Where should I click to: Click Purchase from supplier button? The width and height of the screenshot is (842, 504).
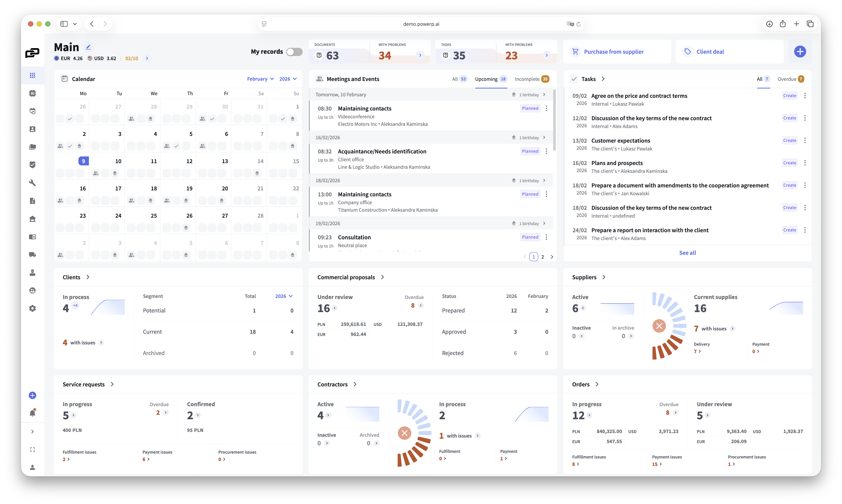[613, 52]
